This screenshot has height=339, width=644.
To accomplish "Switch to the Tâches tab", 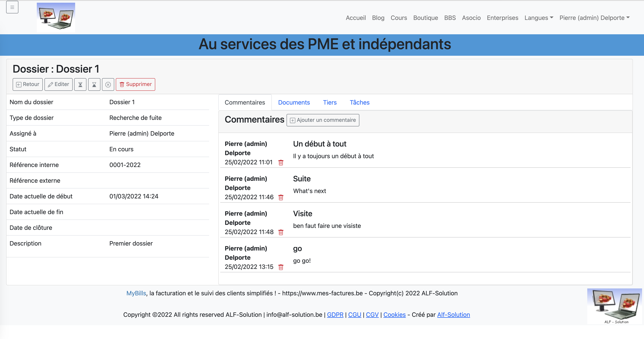I will 360,102.
